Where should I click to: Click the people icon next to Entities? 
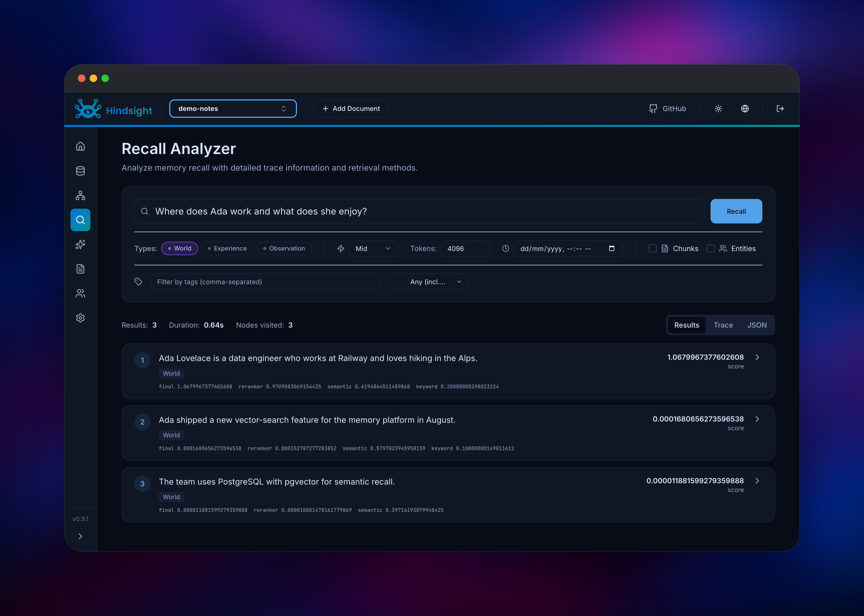723,248
